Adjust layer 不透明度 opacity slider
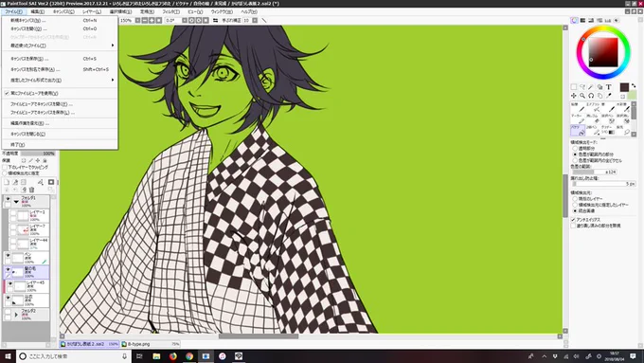 38,154
